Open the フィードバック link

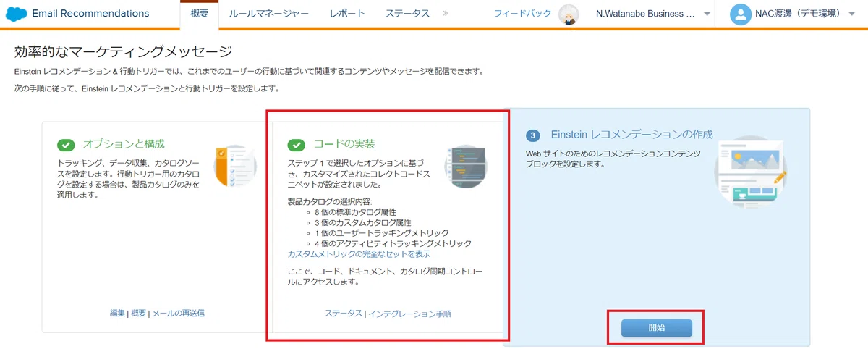pyautogui.click(x=522, y=14)
